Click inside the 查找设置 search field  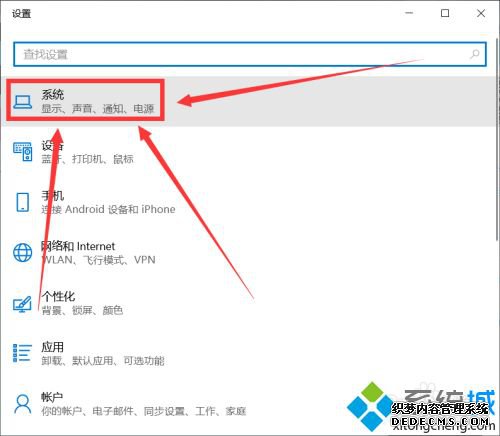coord(250,54)
